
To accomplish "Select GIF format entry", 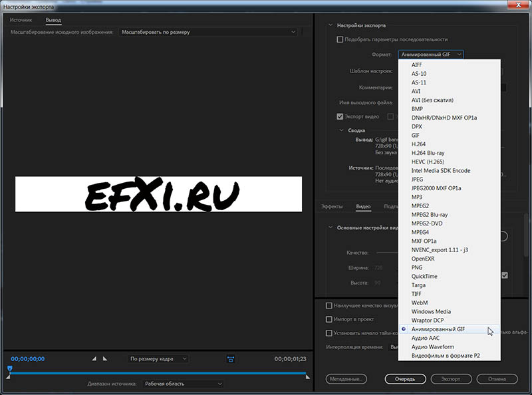I will pos(450,136).
